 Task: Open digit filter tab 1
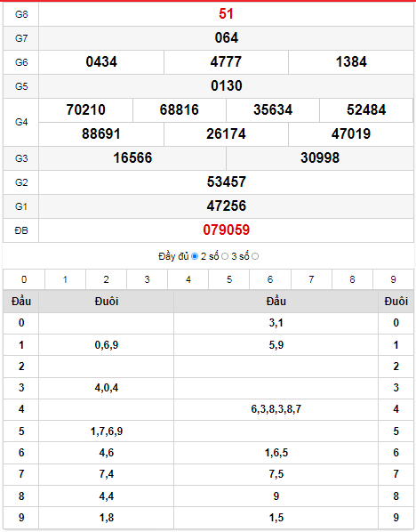[65, 279]
